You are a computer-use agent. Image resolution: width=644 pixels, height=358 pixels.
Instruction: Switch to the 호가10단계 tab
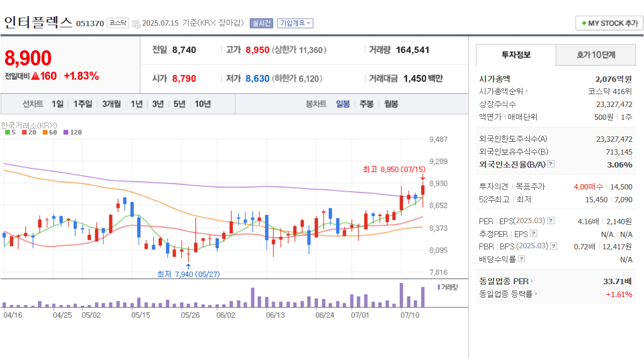point(596,55)
